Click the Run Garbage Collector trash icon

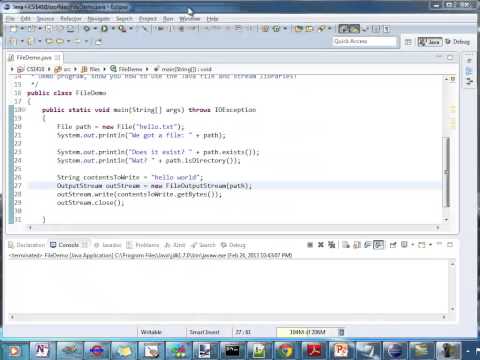point(341,332)
